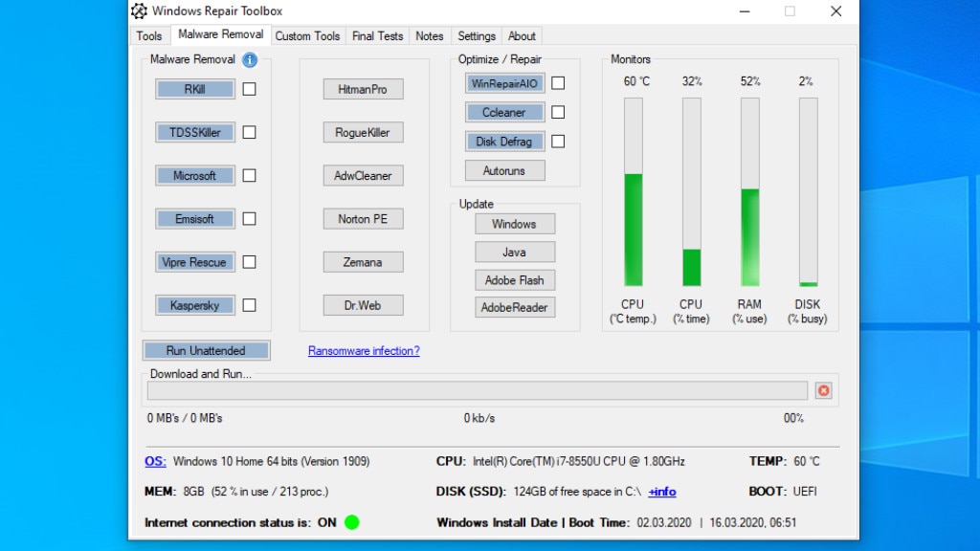Click the Kaspersky button
Viewport: 980px width, 551px height.
click(x=195, y=305)
